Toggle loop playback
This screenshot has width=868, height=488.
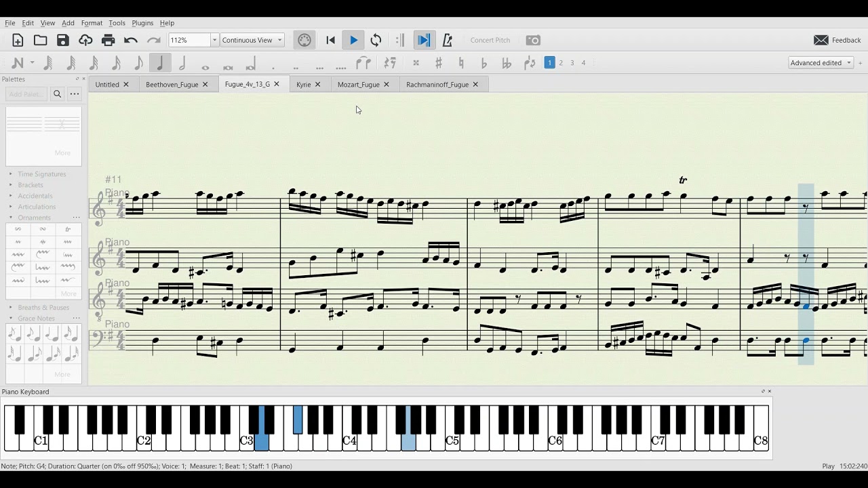pos(376,41)
